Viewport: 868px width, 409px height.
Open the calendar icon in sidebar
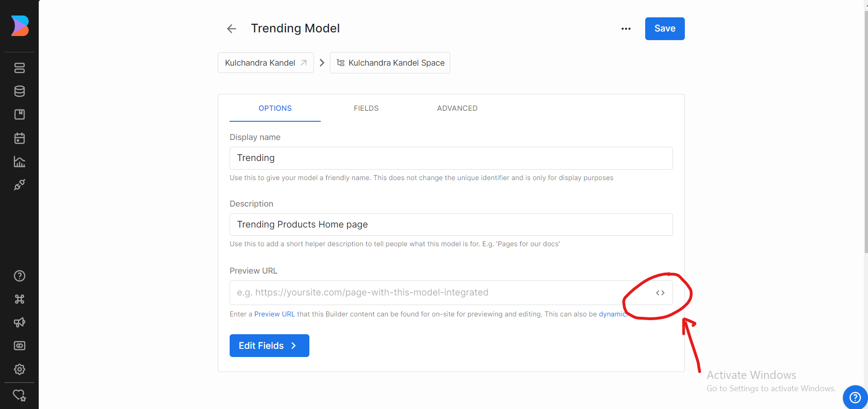click(x=20, y=138)
